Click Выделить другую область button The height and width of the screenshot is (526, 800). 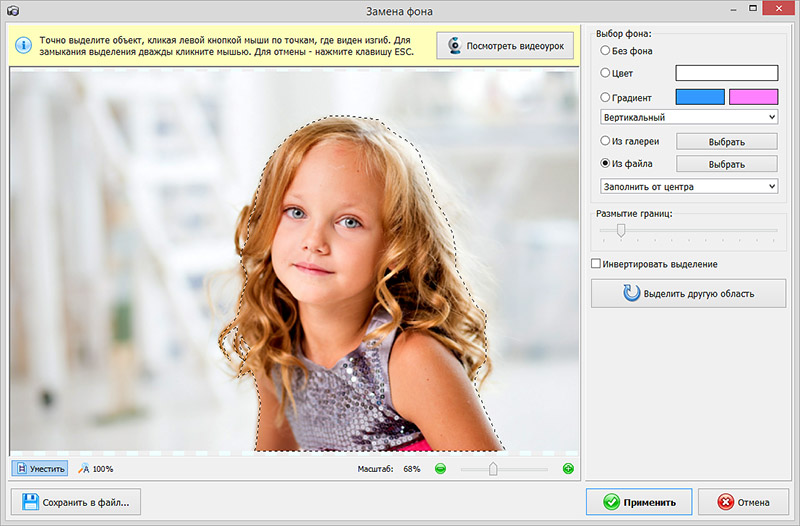point(688,293)
